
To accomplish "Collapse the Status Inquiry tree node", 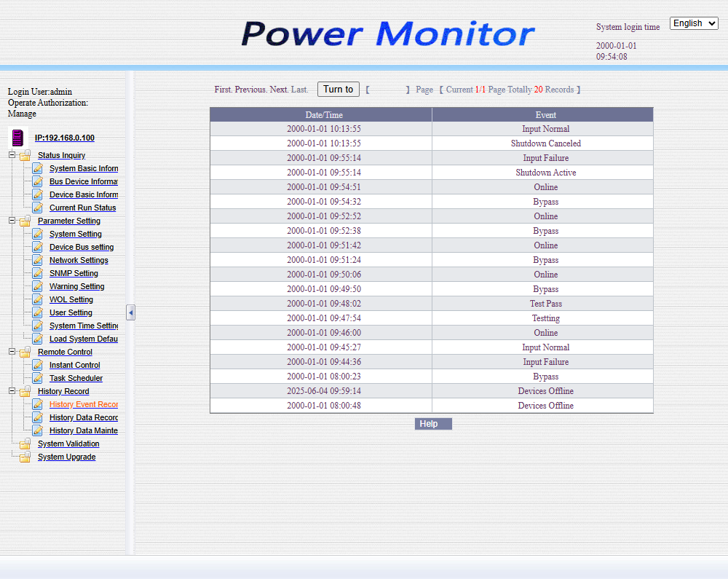I will point(12,155).
